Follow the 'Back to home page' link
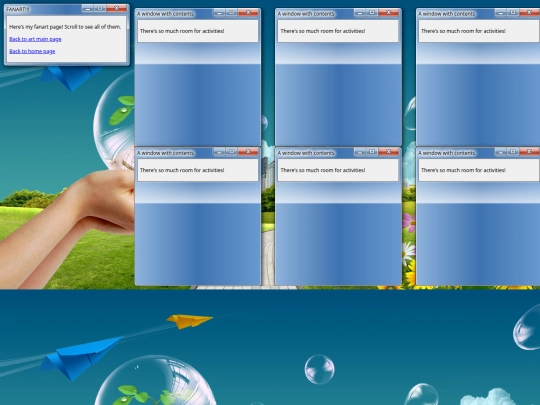Image resolution: width=540 pixels, height=405 pixels. 32,51
